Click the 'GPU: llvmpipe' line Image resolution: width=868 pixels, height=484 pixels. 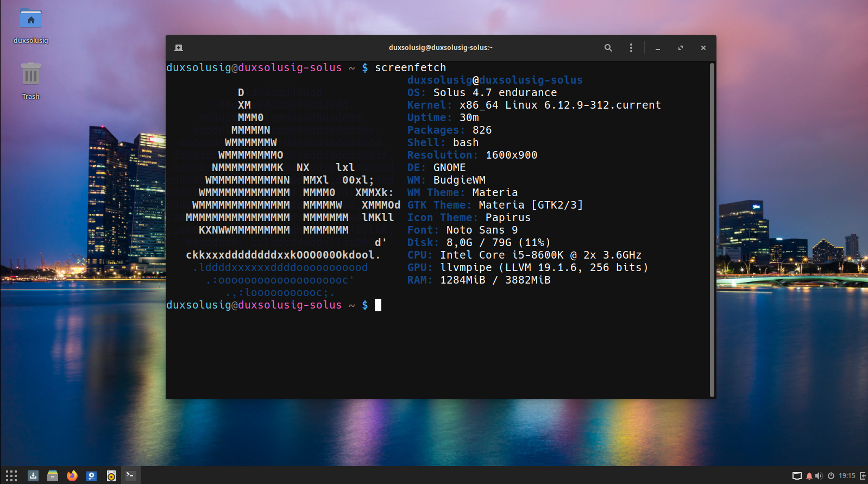pos(528,267)
